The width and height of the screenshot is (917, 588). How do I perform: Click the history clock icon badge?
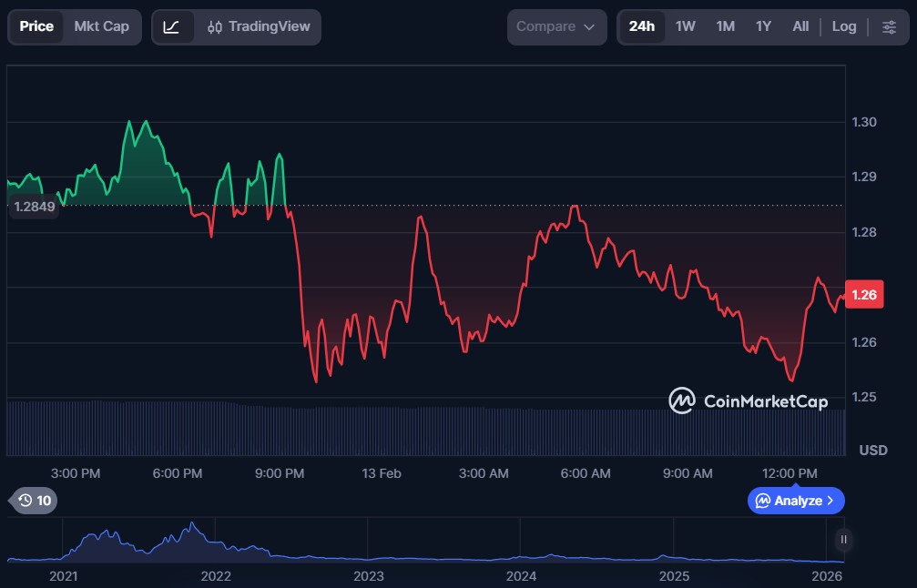34,501
